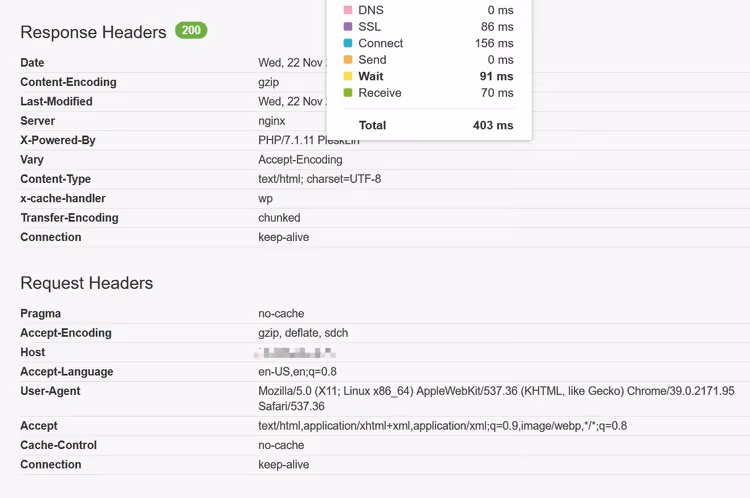Click the teal Connect color swatch
750x498 pixels.
[x=348, y=43]
